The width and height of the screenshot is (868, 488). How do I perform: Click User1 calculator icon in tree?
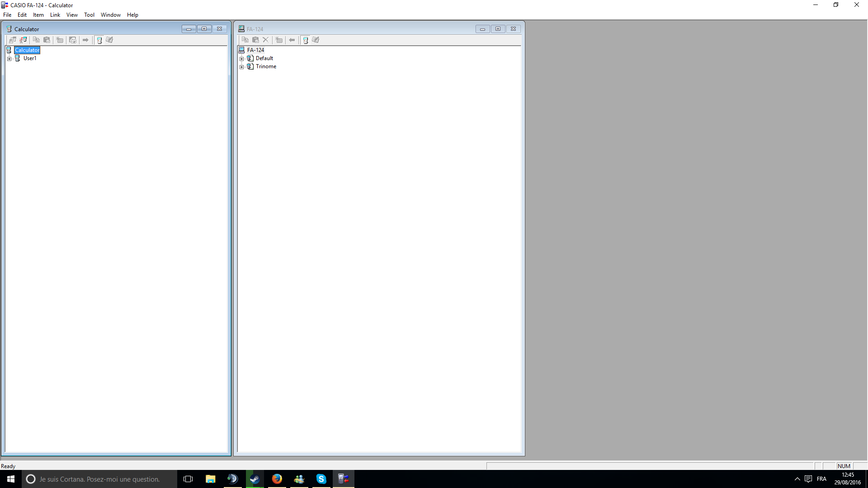18,58
